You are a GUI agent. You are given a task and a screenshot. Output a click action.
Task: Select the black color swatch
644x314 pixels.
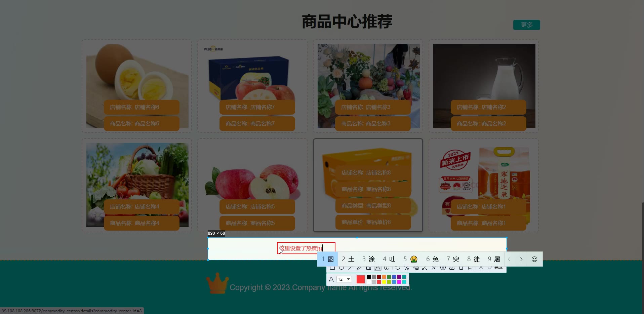coord(369,277)
